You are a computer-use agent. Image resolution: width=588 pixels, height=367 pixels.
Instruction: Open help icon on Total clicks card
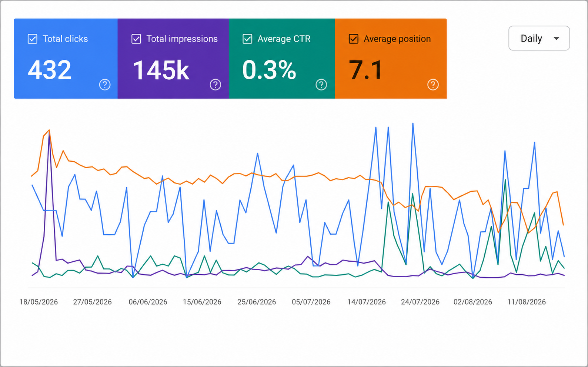(105, 85)
